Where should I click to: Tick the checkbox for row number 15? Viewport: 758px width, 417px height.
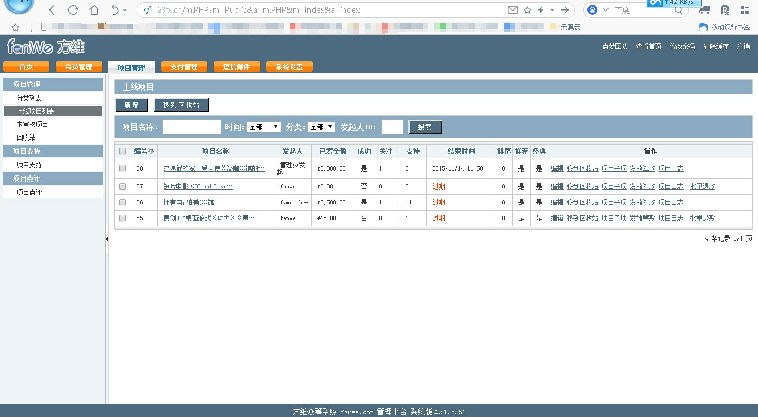[x=122, y=218]
